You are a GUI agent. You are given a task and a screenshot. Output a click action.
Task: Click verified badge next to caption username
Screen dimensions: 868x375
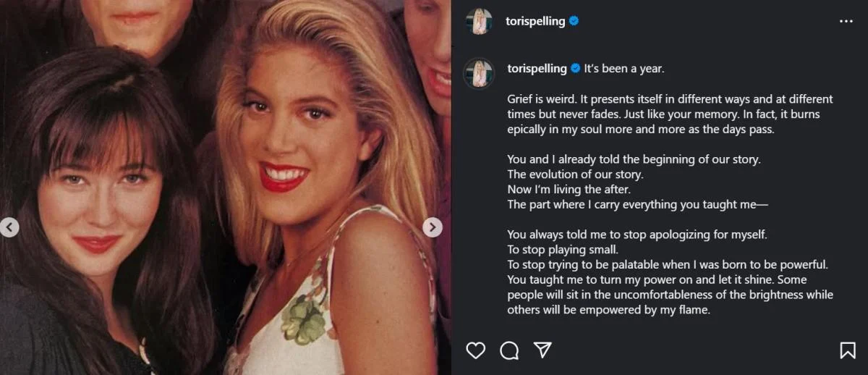(576, 69)
